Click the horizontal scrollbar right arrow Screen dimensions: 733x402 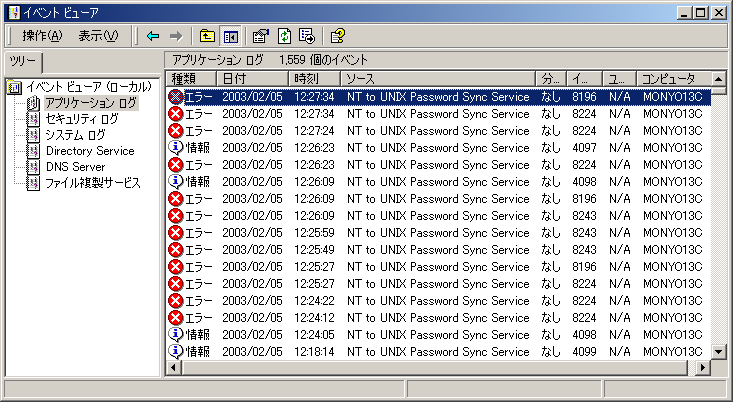703,368
